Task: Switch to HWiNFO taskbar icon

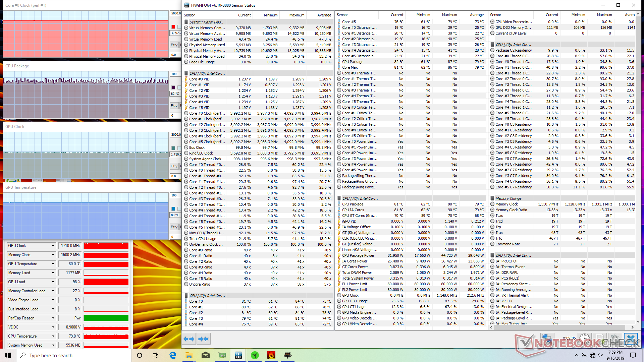Action: pos(238,355)
